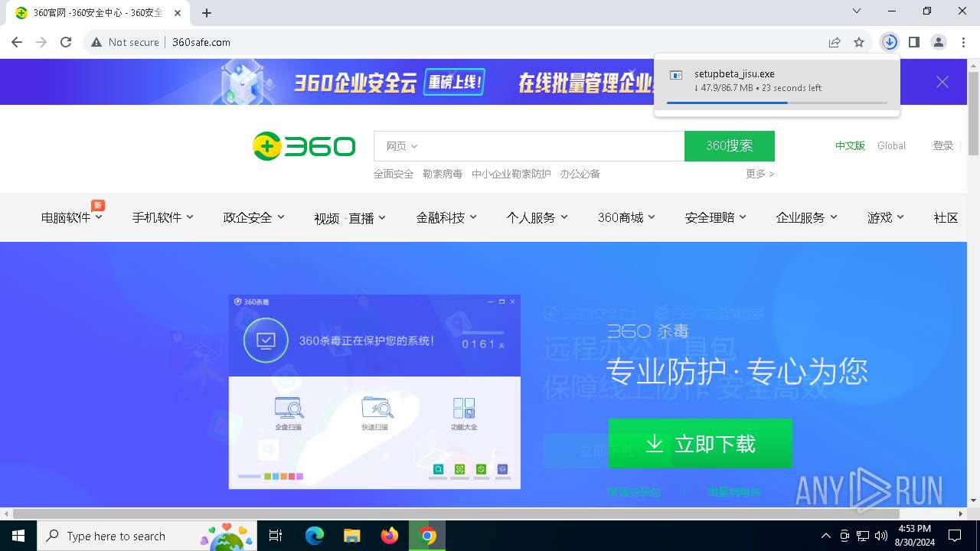Open the browser side panel icon
The height and width of the screenshot is (551, 980).
pyautogui.click(x=913, y=42)
